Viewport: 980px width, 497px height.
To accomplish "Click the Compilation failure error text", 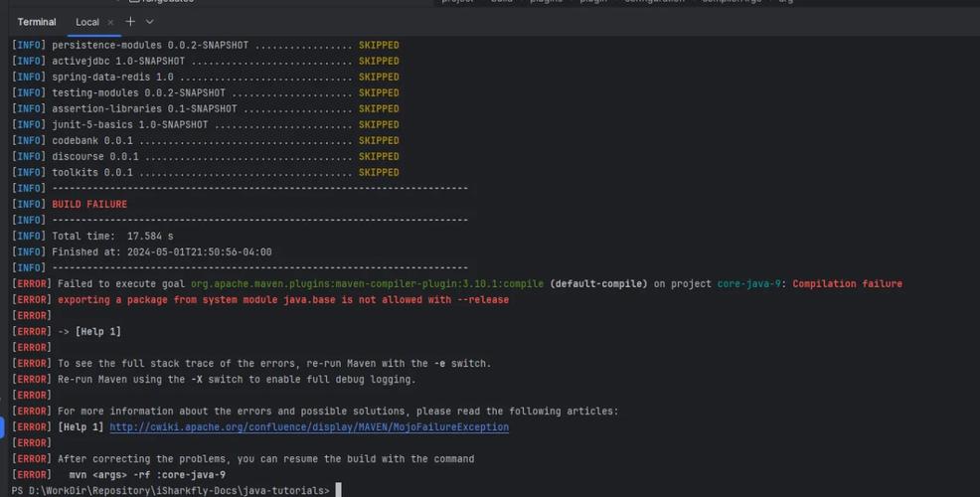I will coord(847,284).
